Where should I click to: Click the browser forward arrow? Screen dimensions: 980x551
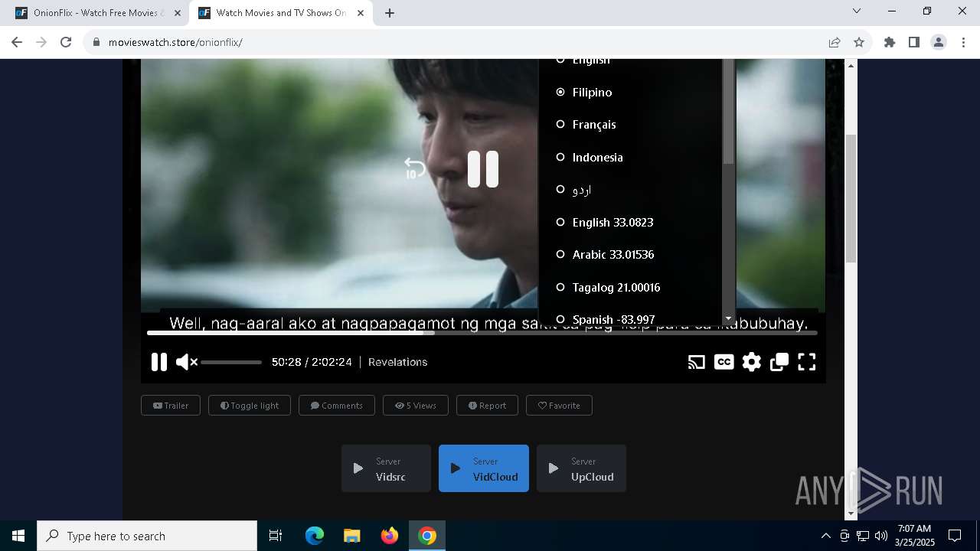(41, 42)
